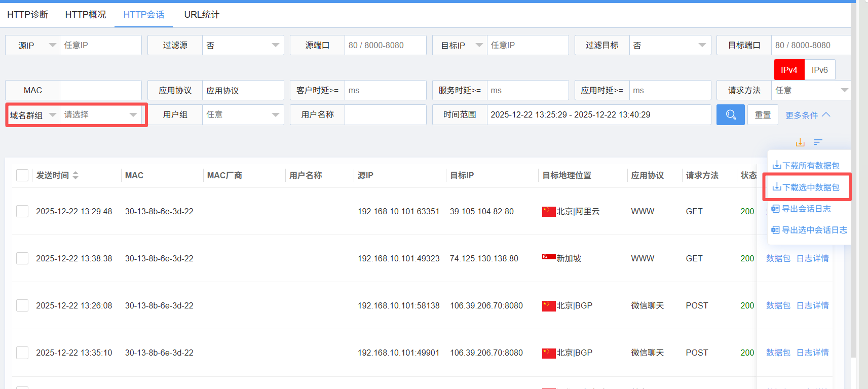Sort by 发送时间 using the sort arrows
The height and width of the screenshot is (389, 868).
click(76, 175)
